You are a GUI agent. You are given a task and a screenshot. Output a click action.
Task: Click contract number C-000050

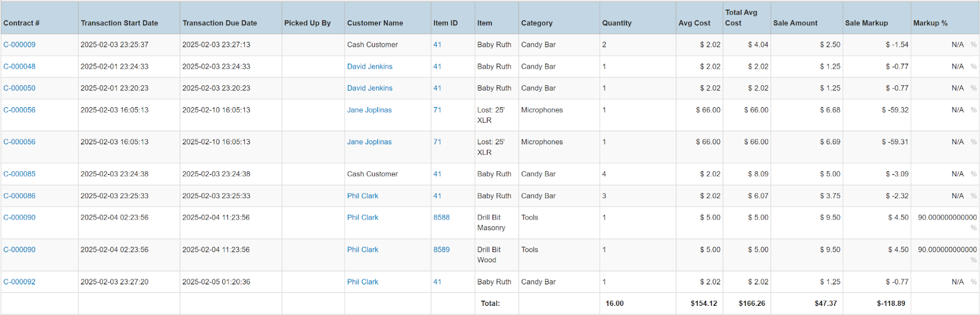tap(20, 88)
